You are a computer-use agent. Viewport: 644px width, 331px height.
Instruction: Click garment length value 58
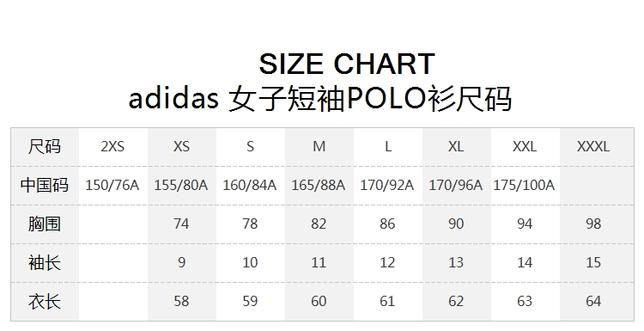181,301
